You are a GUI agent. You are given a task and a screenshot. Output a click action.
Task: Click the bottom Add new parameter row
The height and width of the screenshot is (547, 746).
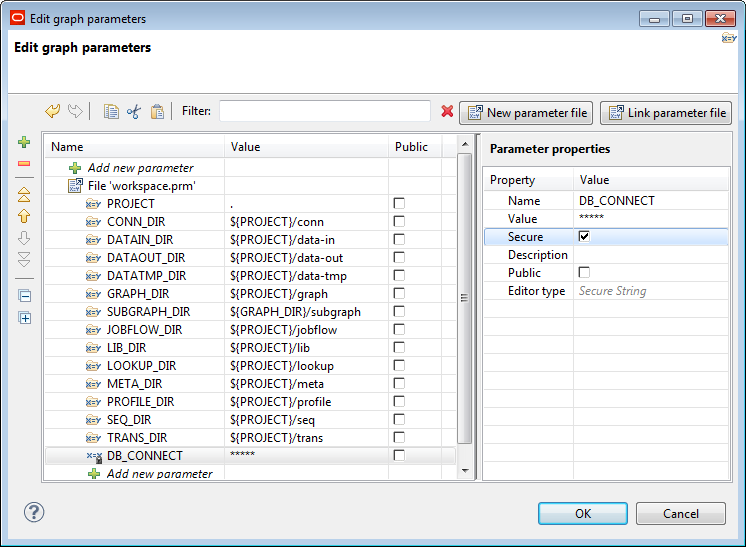tap(250, 474)
